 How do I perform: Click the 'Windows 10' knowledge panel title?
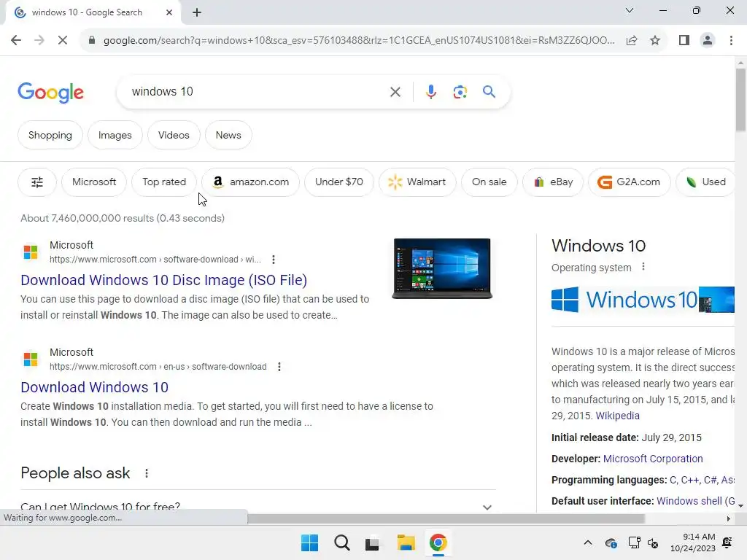pos(598,246)
